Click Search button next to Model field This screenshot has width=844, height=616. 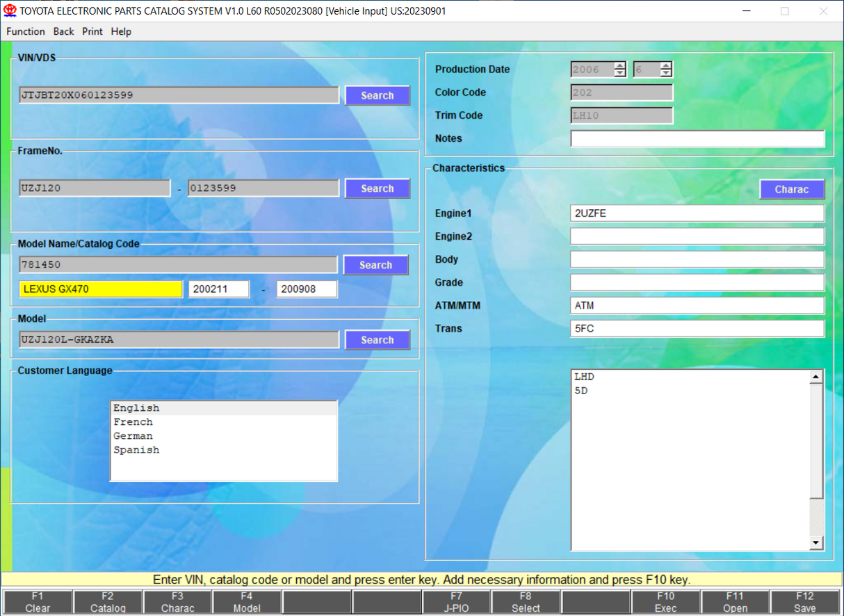[377, 340]
